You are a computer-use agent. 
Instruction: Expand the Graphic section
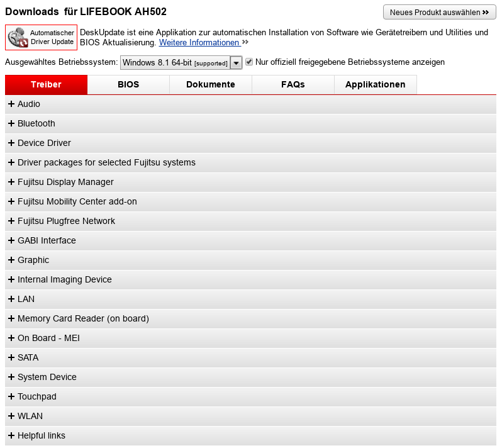click(250, 260)
